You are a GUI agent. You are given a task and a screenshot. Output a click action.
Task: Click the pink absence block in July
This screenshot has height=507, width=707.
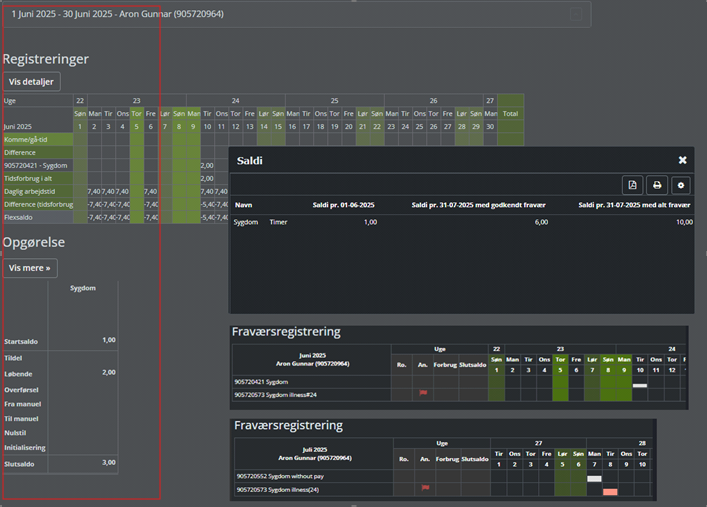point(610,491)
